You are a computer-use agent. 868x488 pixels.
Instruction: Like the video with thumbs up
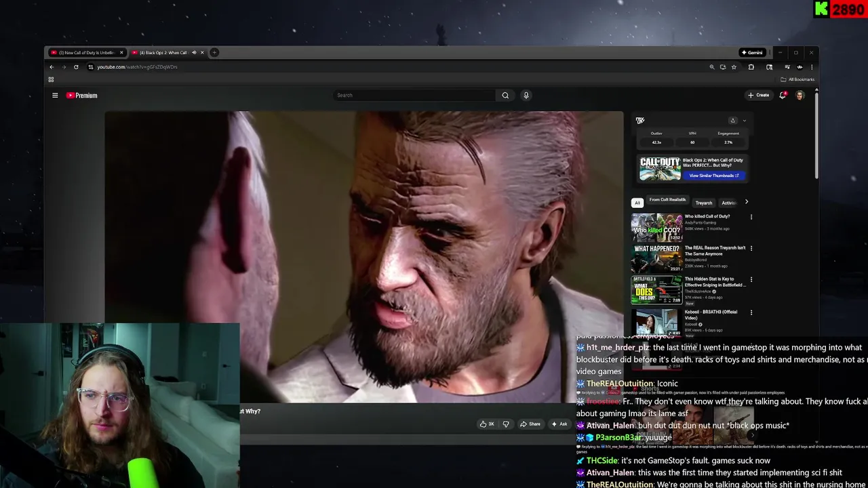point(487,424)
